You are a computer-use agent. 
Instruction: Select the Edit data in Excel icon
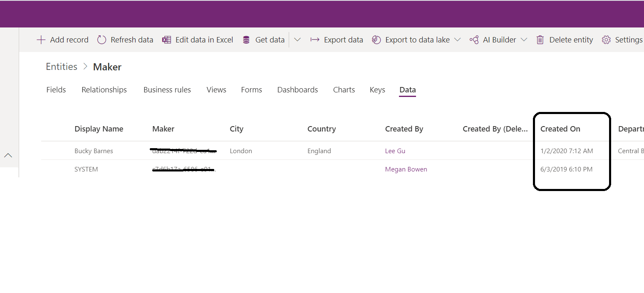(x=166, y=40)
